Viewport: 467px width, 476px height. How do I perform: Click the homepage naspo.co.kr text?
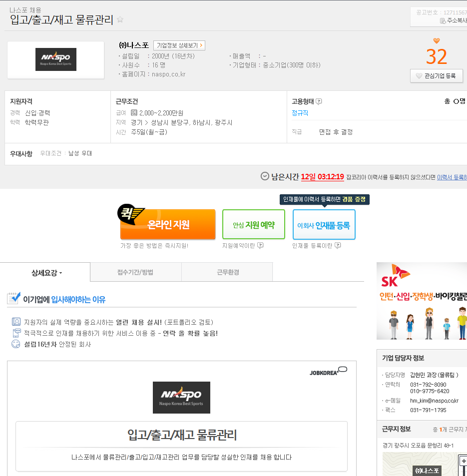tap(168, 74)
